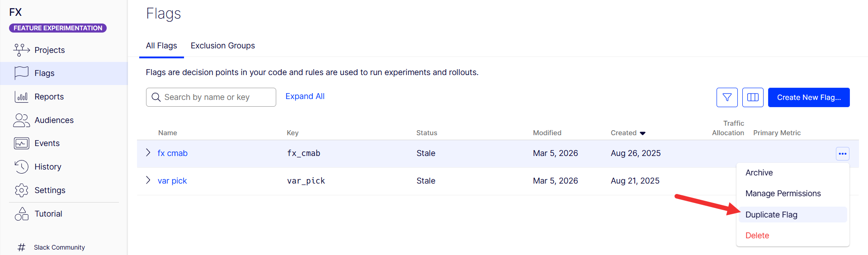Open the columns layout icon button
The width and height of the screenshot is (868, 255).
point(753,97)
